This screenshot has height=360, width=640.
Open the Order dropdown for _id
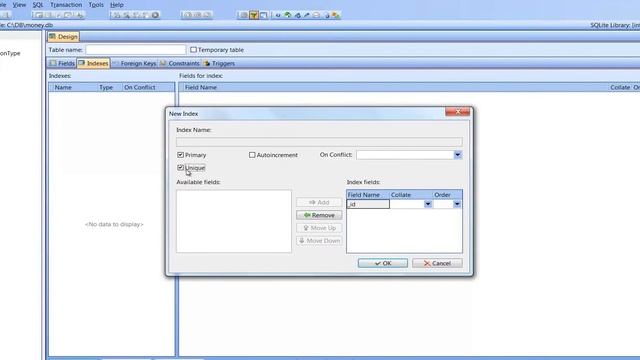457,204
